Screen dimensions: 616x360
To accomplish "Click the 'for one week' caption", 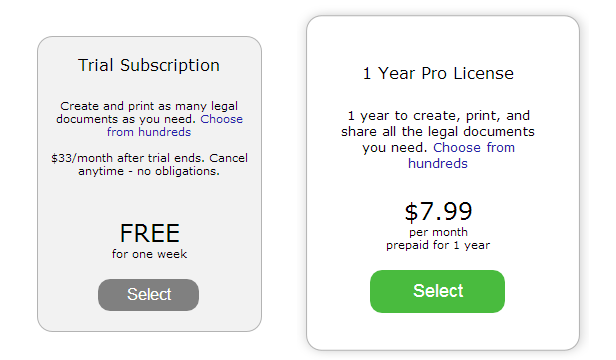I will pos(149,254).
